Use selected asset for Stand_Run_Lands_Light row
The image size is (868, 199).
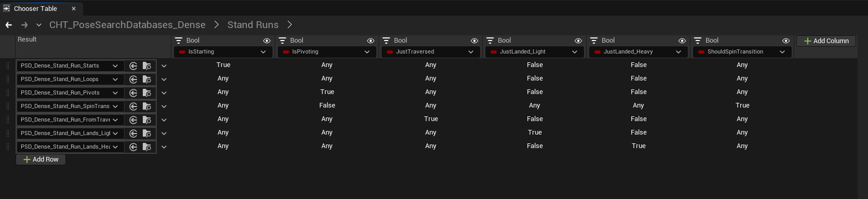click(x=133, y=134)
